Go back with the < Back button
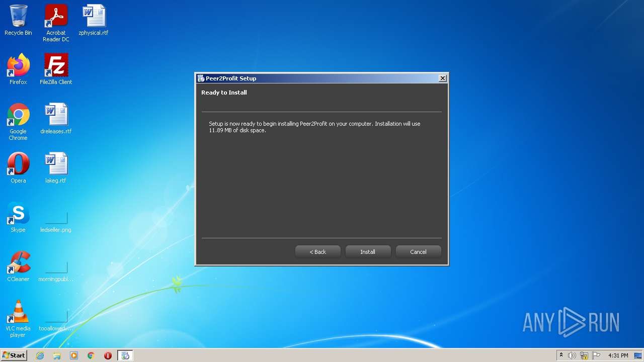 point(317,252)
